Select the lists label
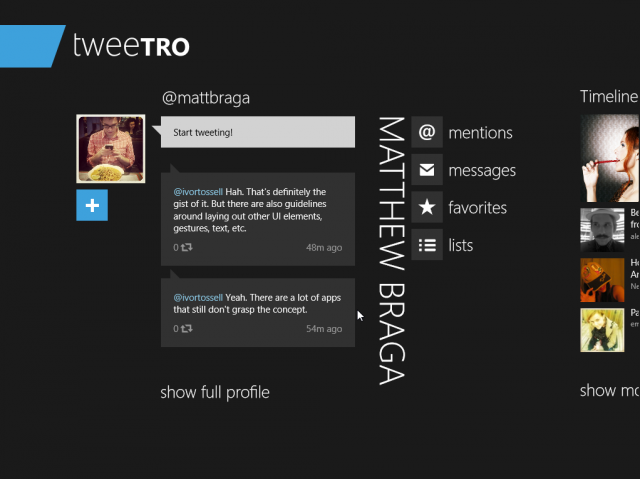The height and width of the screenshot is (479, 640). (460, 245)
